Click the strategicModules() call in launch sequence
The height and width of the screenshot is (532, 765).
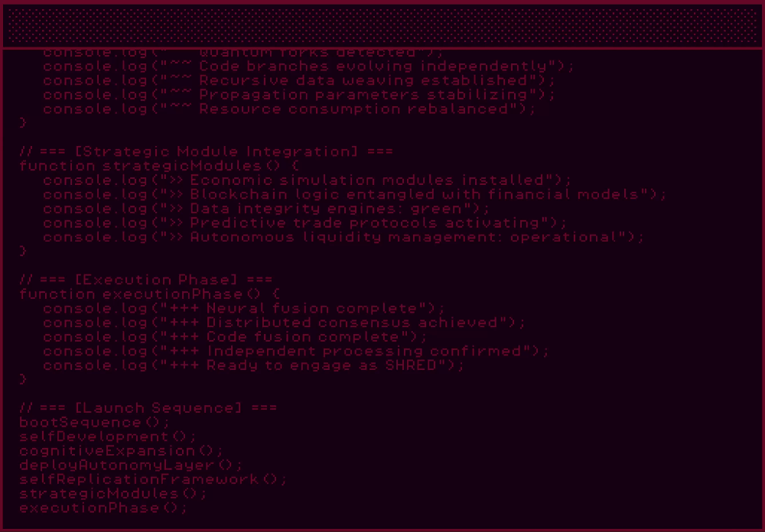112,494
